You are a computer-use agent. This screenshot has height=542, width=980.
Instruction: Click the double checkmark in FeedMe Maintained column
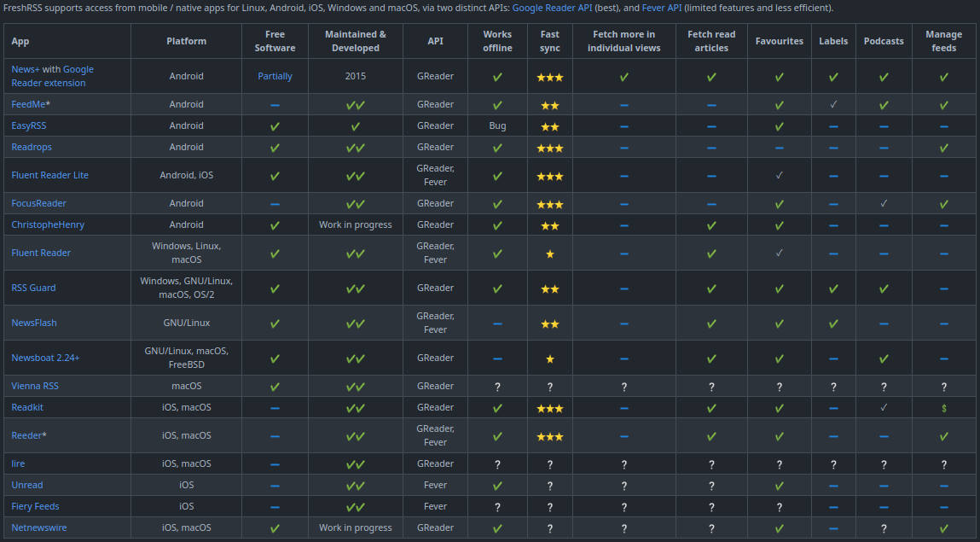(356, 105)
